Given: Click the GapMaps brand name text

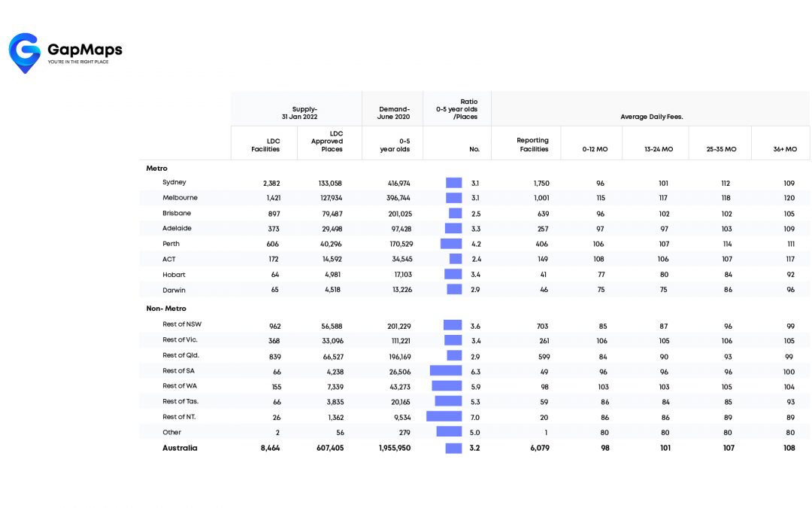Looking at the screenshot, I should coord(84,50).
